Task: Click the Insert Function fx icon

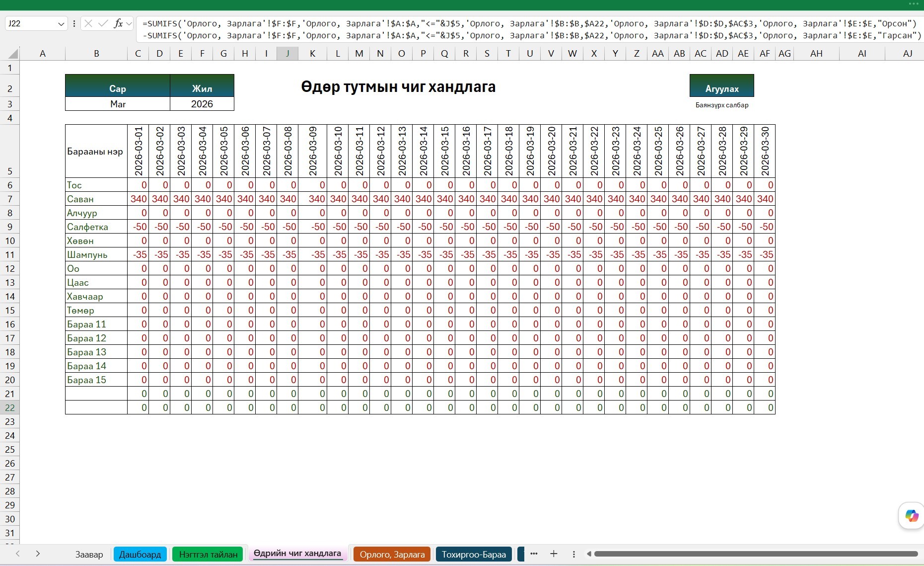Action: [x=118, y=23]
